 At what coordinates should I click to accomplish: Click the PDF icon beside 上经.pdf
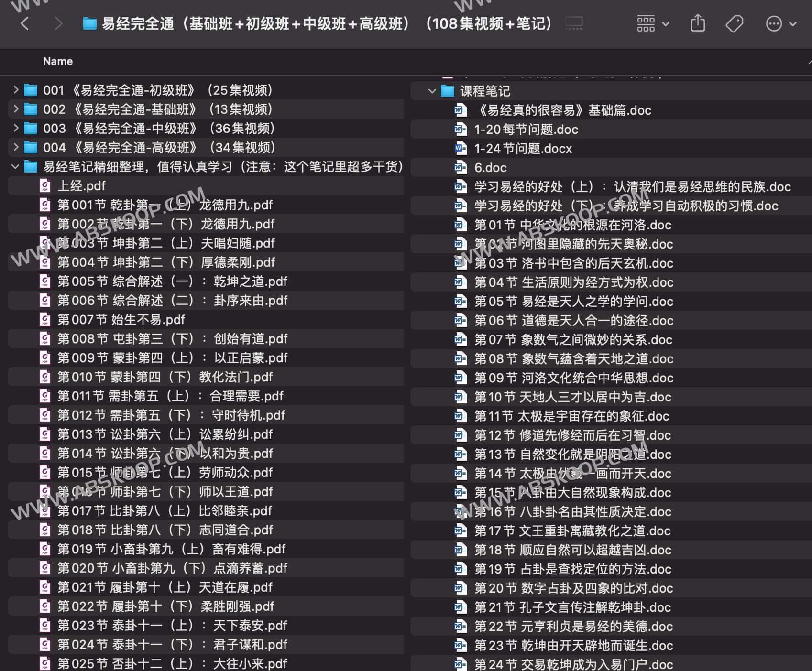tap(44, 186)
